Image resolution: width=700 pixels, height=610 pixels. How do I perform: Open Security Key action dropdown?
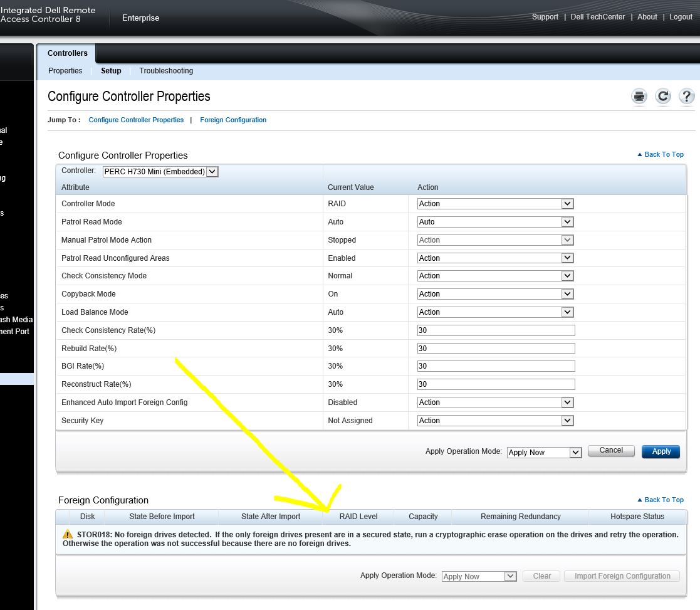click(x=496, y=421)
